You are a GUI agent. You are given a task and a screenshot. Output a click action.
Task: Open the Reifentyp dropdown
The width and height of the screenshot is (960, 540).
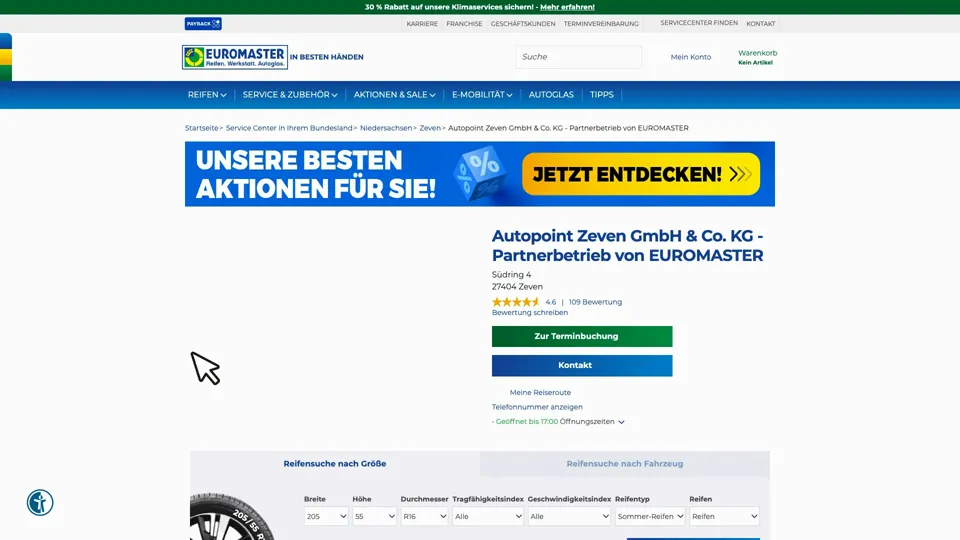[650, 516]
